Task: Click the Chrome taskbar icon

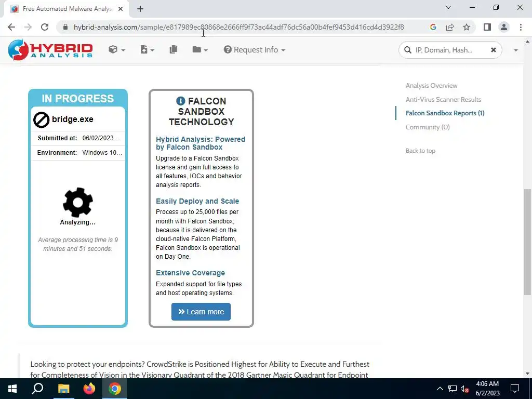Action: (x=115, y=389)
